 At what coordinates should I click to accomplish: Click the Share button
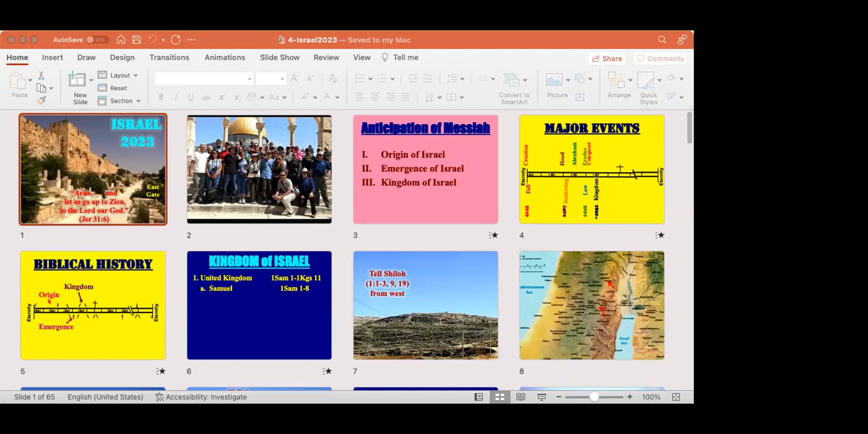607,59
